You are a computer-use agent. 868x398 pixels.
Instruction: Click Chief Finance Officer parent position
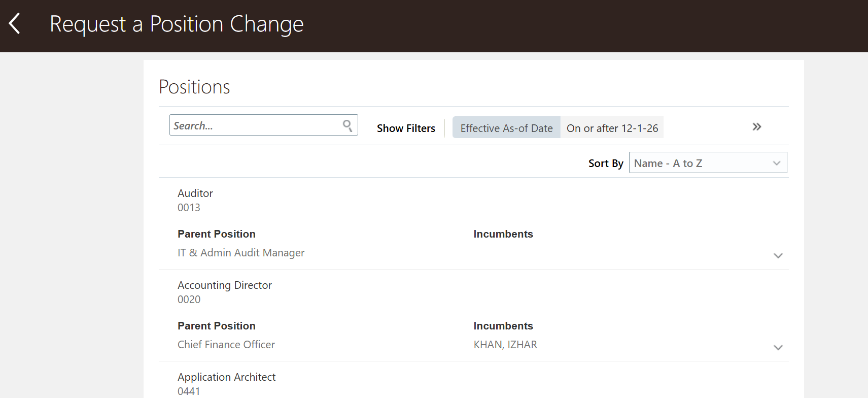tap(226, 345)
